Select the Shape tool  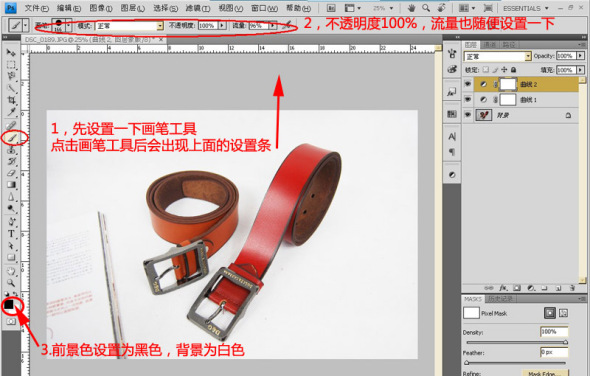pyautogui.click(x=11, y=258)
